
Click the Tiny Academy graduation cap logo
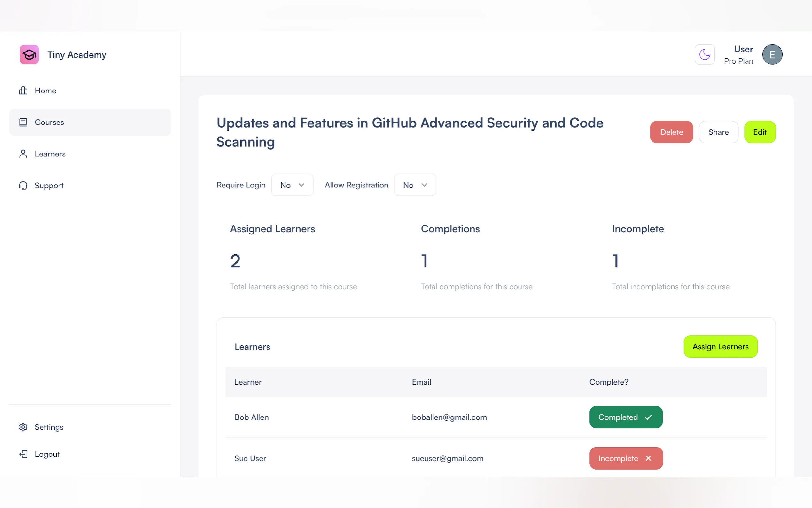point(29,54)
